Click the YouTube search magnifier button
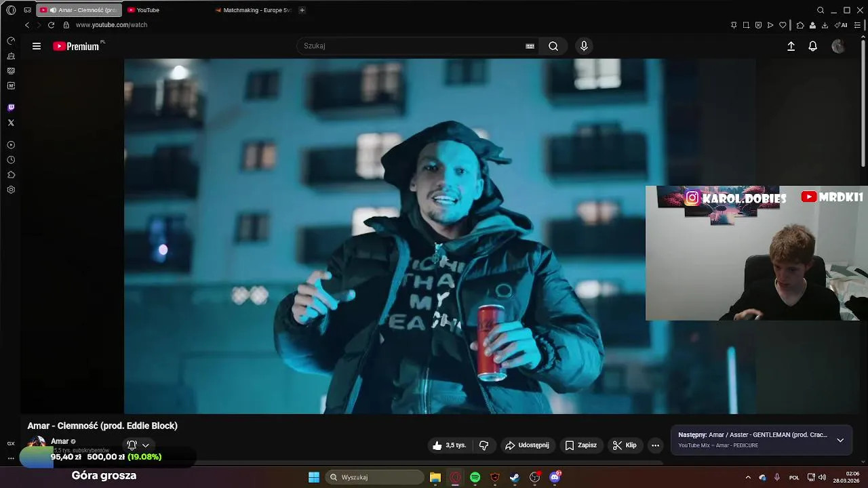 (553, 46)
